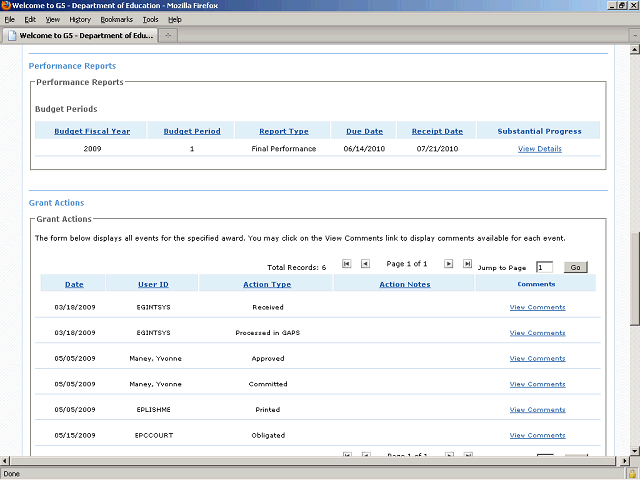Sort grant actions by Action Type
The height and width of the screenshot is (480, 640).
pos(267,284)
